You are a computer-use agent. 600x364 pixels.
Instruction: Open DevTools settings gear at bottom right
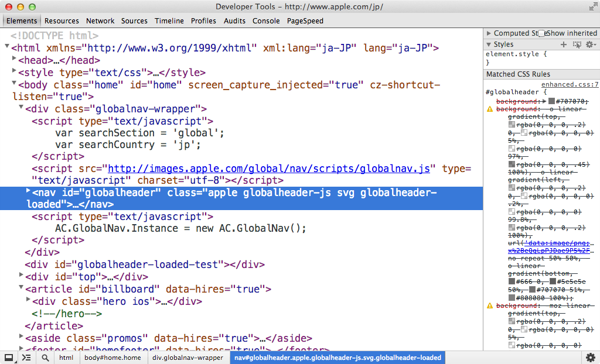tap(591, 358)
